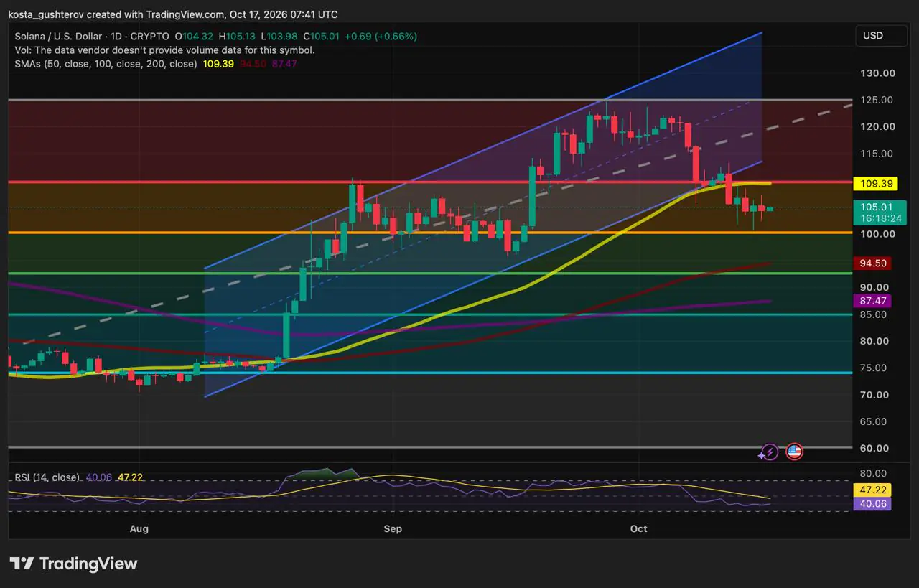Viewport: 919px width, 588px height.
Task: Click the Vol data vendor notice line
Action: click(164, 50)
